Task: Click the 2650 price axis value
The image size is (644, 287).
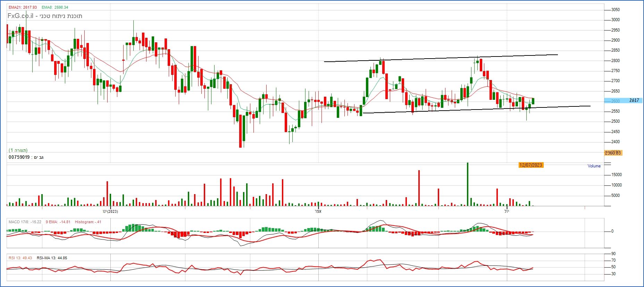Action: point(616,91)
